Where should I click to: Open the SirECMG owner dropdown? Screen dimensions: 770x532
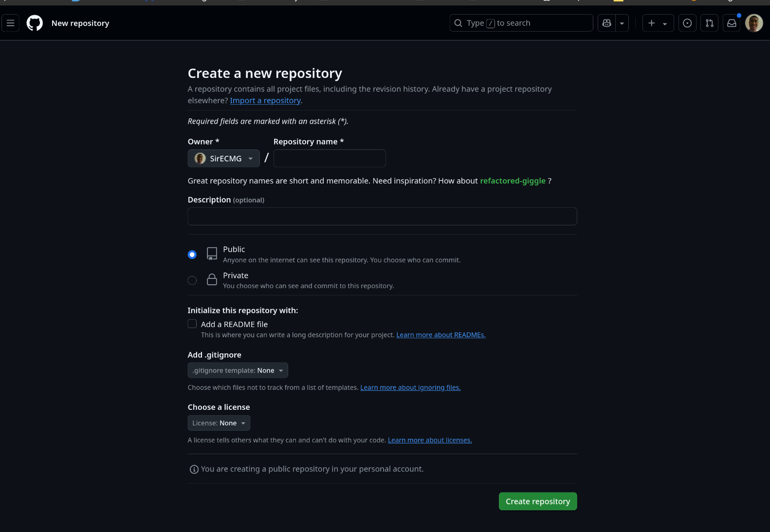224,158
